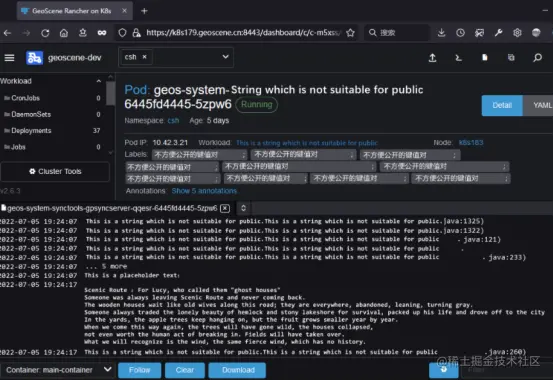Click the wrench tools icon
554x381 pixels.
[498, 33]
